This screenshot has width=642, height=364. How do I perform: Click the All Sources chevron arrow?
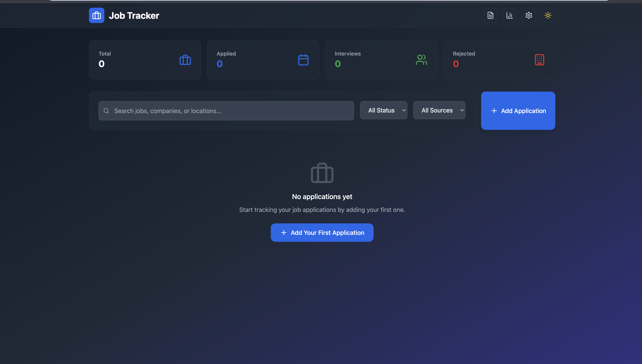coord(462,110)
